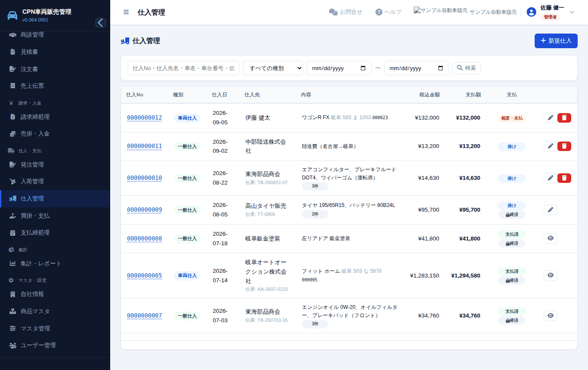Click the start date input field
588x370 pixels.
click(x=339, y=68)
